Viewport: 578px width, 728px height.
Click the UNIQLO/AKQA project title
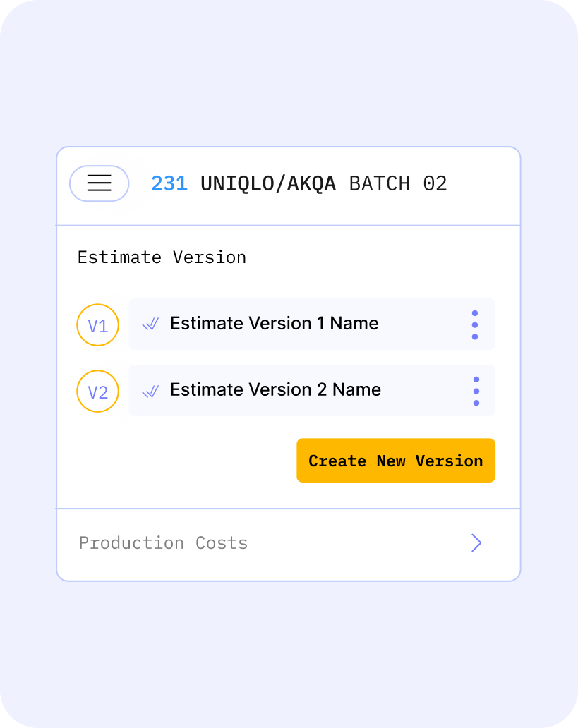click(268, 183)
